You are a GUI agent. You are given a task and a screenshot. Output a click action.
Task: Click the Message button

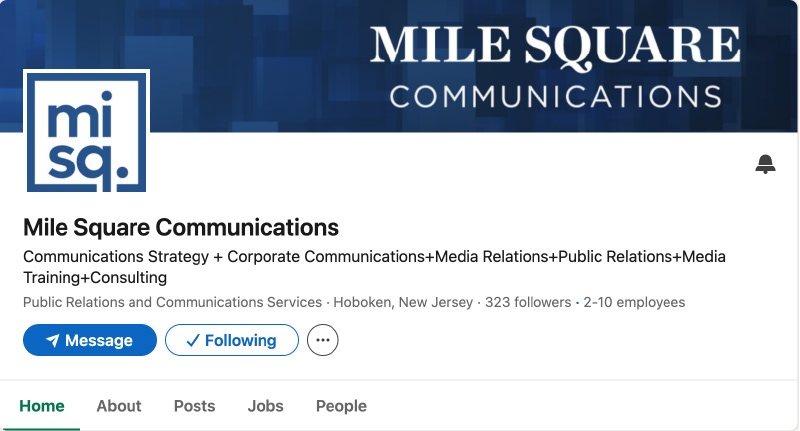pyautogui.click(x=90, y=340)
